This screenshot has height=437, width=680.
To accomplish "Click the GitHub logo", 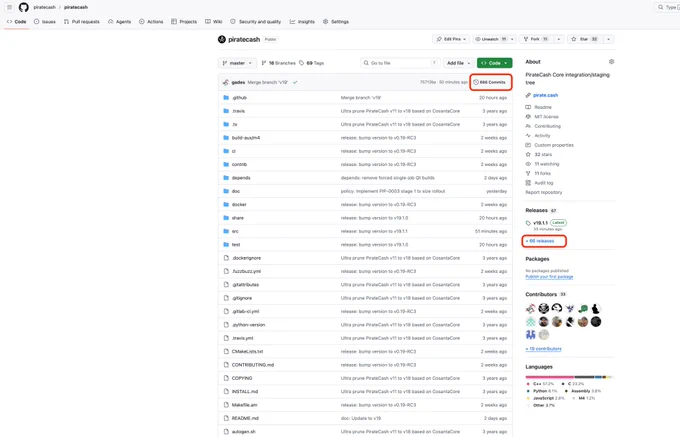I will coord(23,7).
